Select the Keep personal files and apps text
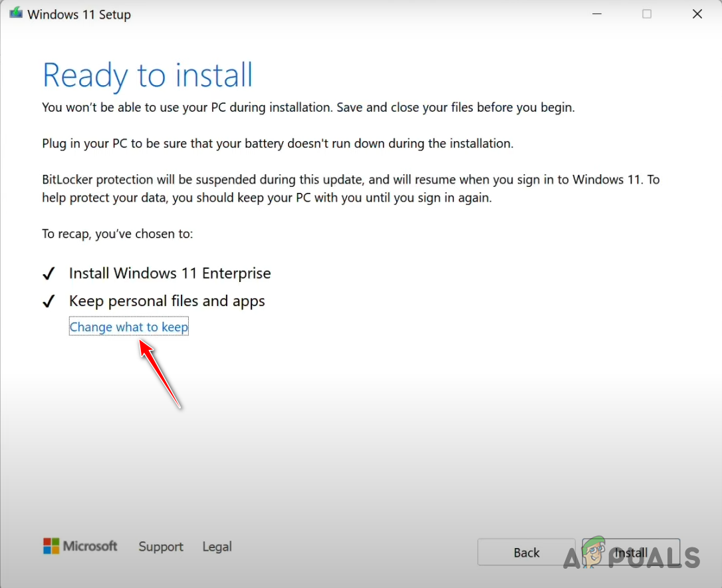Image resolution: width=722 pixels, height=588 pixels. pyautogui.click(x=167, y=301)
